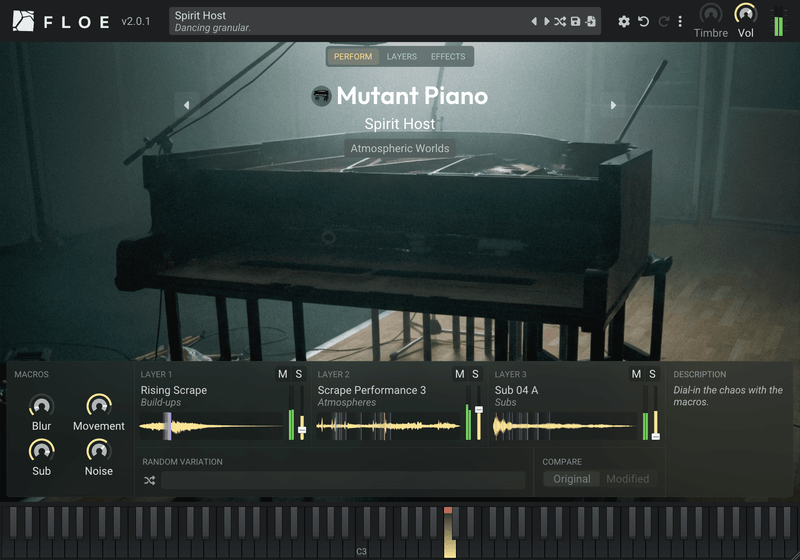Click the LAYER 3 heading label
Viewport: 800px width, 560px height.
click(x=510, y=374)
